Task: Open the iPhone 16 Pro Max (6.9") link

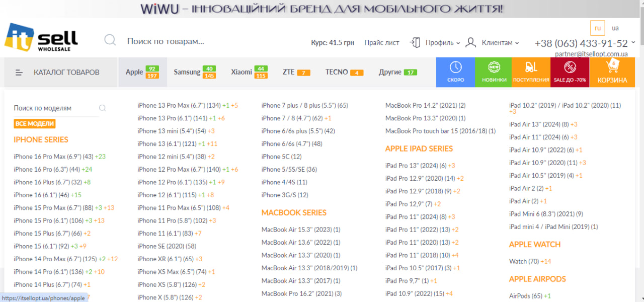Action: pyautogui.click(x=53, y=157)
